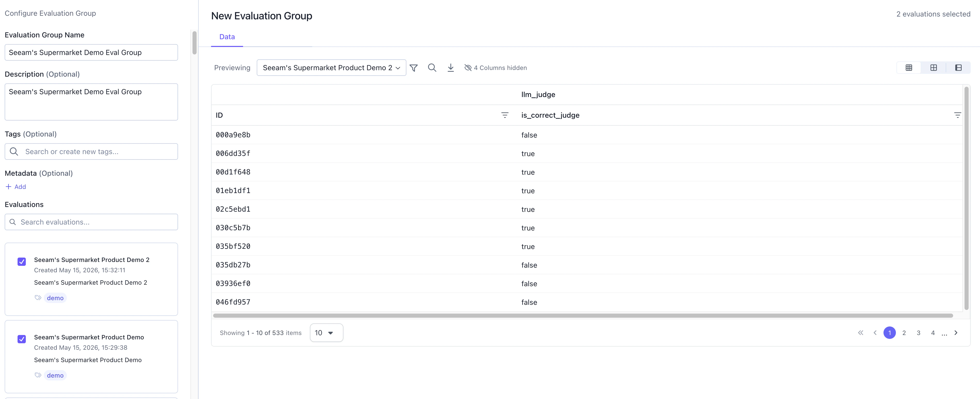Screen dimensions: 980x399
Task: Open the ID column filter menu
Action: pos(504,115)
